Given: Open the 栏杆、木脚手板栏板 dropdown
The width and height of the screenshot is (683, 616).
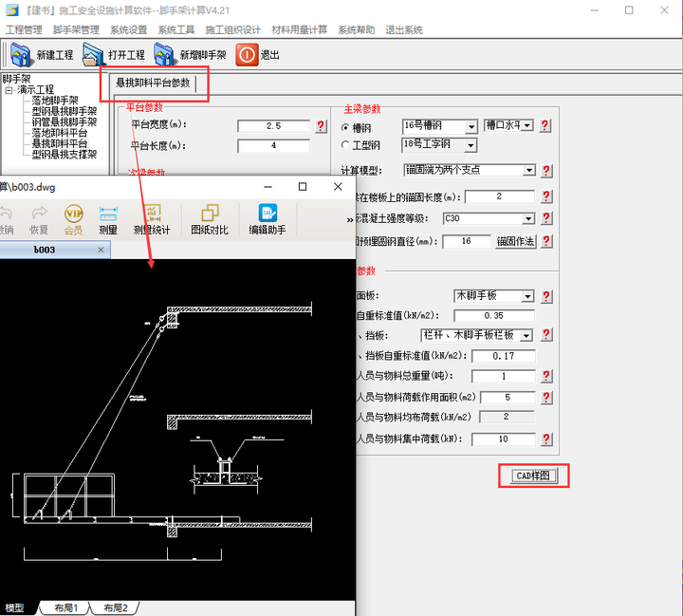Looking at the screenshot, I should 527,335.
